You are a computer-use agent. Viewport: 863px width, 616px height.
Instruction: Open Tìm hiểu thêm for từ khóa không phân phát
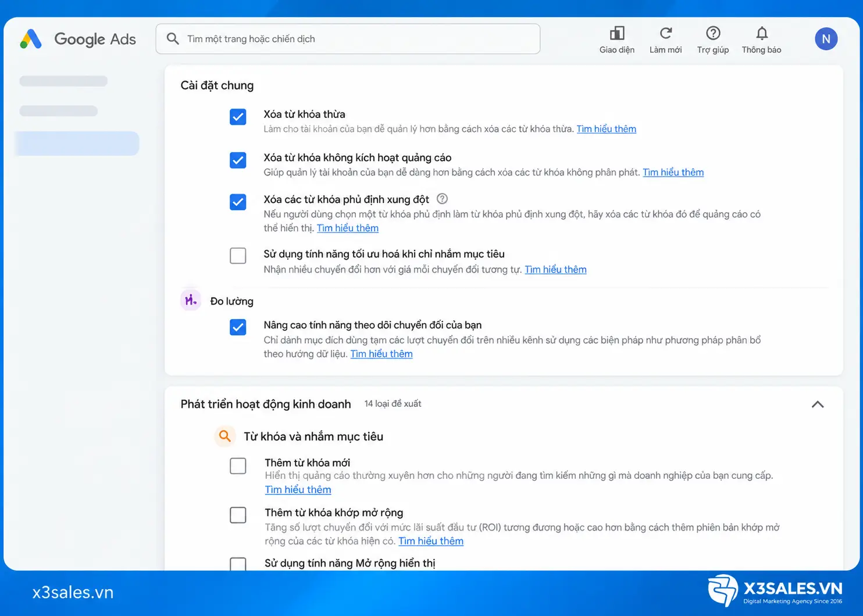tap(673, 173)
